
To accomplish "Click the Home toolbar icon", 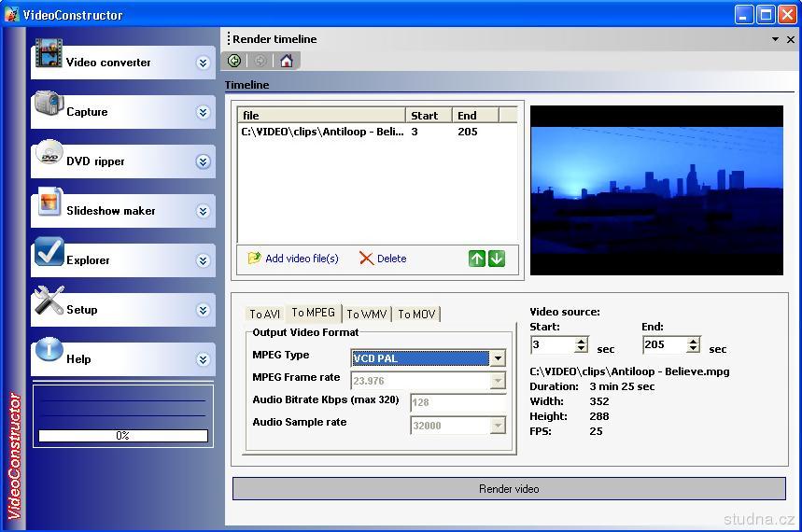I will point(286,61).
